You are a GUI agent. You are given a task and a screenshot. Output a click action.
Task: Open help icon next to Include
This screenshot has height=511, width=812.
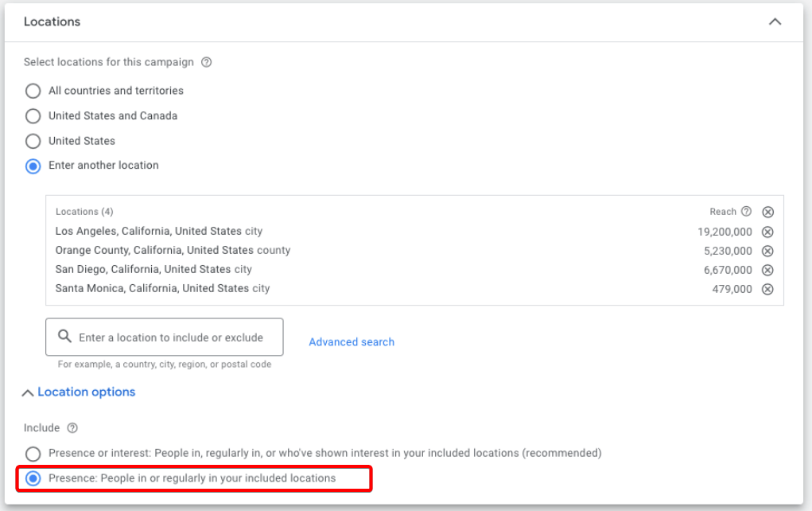tap(72, 428)
